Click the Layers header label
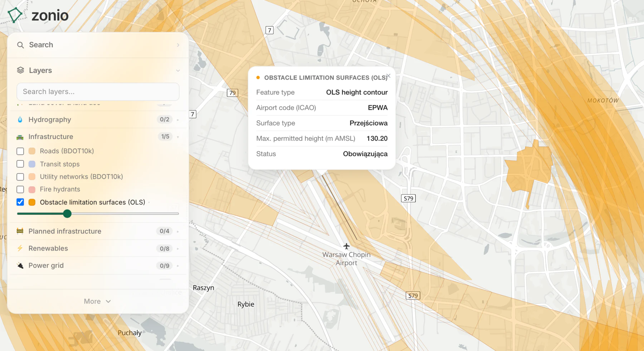Screen dimensions: 644x351 click(x=40, y=70)
